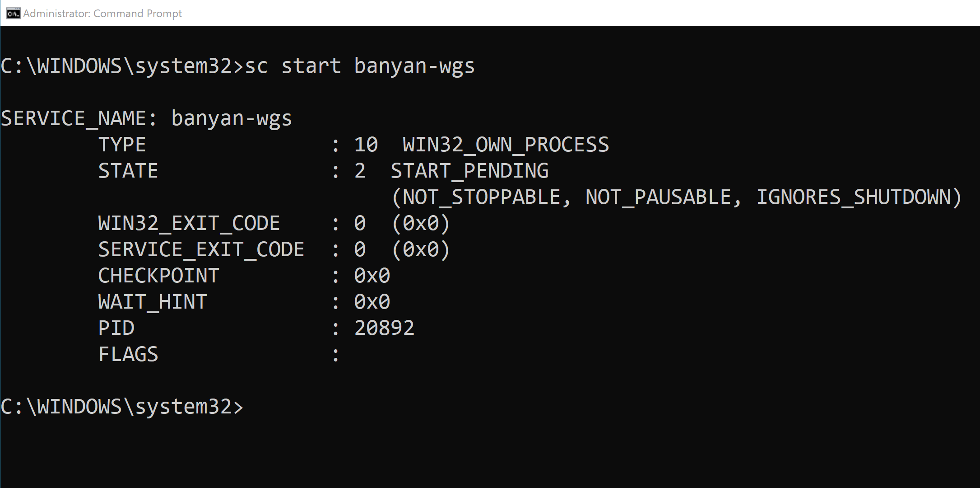The width and height of the screenshot is (980, 488).
Task: Click the 'Administrator: Command Prompt' title text
Action: pyautogui.click(x=102, y=14)
